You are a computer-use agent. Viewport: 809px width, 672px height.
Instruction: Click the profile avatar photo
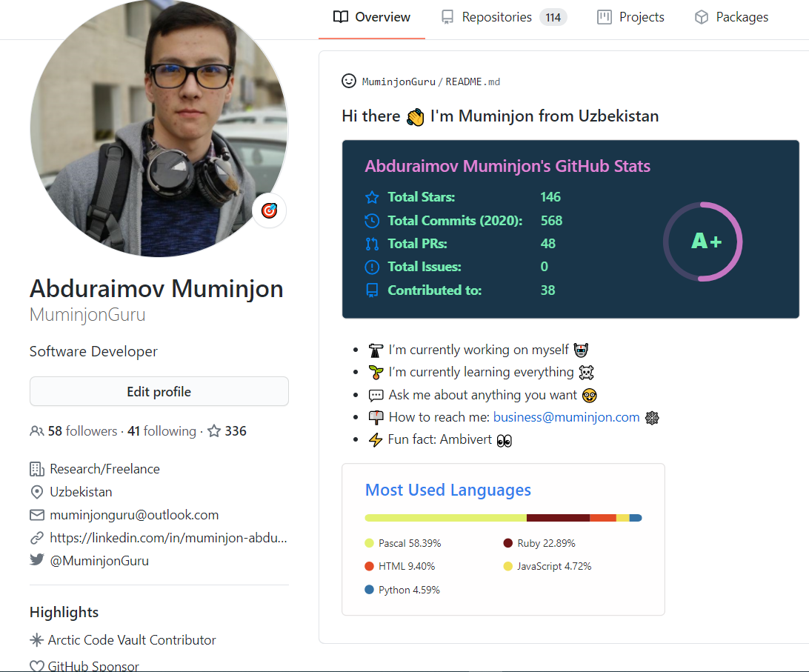coord(159,127)
